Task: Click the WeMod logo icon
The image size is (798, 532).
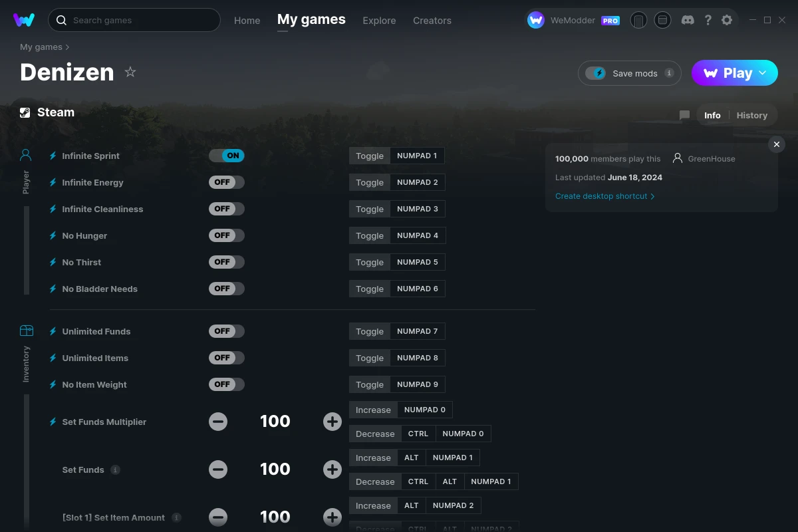Action: pyautogui.click(x=25, y=20)
